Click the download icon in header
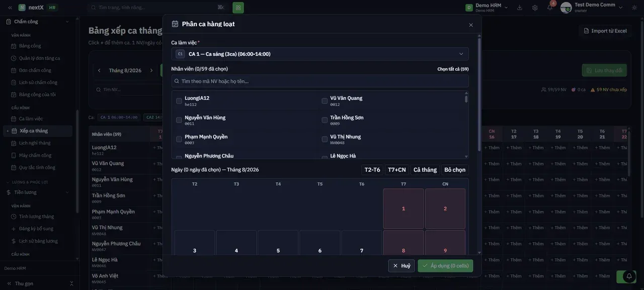Image resolution: width=644 pixels, height=290 pixels. point(520,8)
